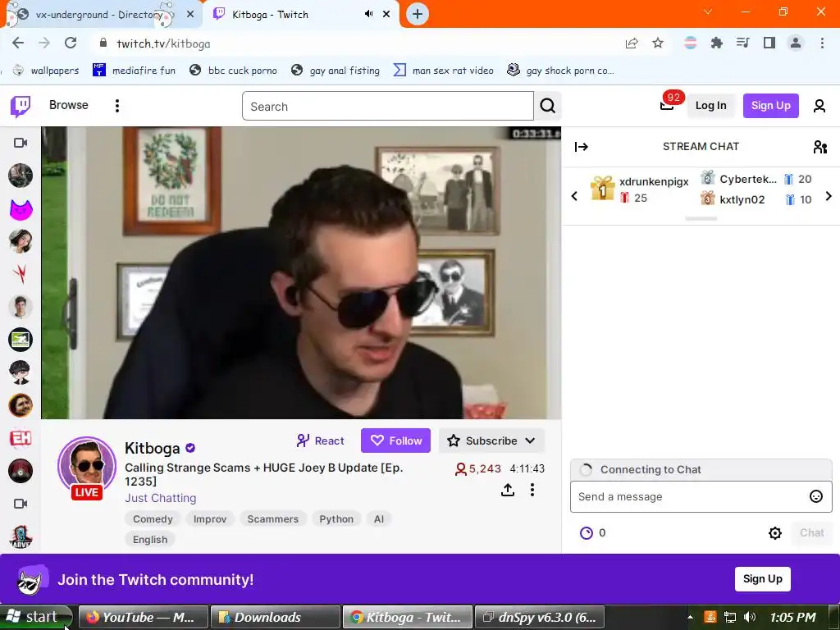Open the emote picker smiley icon
This screenshot has height=630, width=840.
click(816, 496)
